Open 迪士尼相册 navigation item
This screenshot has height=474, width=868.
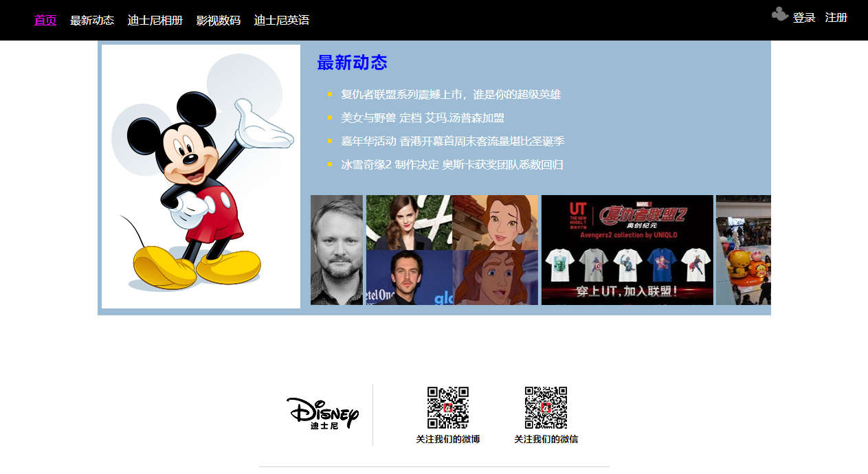155,20
